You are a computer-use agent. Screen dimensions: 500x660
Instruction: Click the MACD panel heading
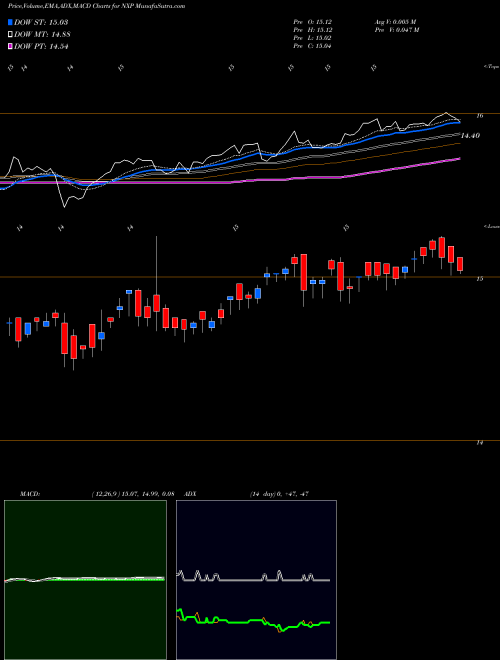(x=30, y=494)
